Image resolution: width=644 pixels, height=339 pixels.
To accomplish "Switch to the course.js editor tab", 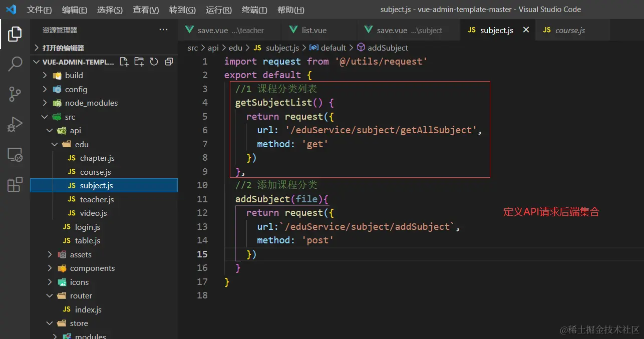I will coord(572,30).
